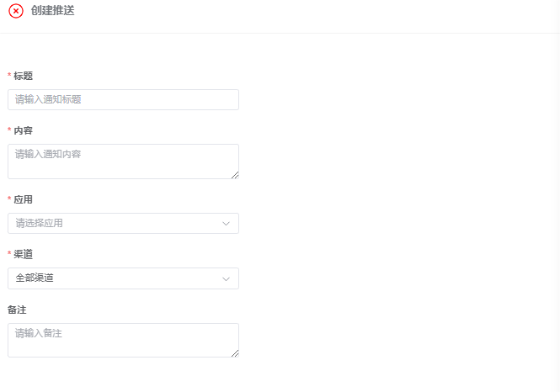560x392 pixels.
Task: Click the 请选择应用 placeholder text
Action: 40,224
